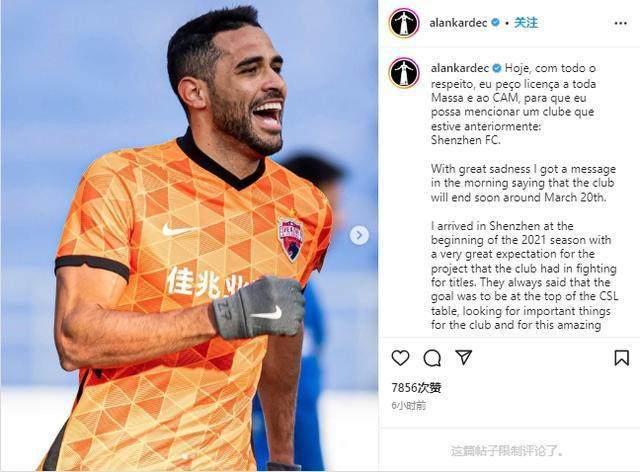
Task: Click the 6小时前 timestamp
Action: (x=409, y=405)
